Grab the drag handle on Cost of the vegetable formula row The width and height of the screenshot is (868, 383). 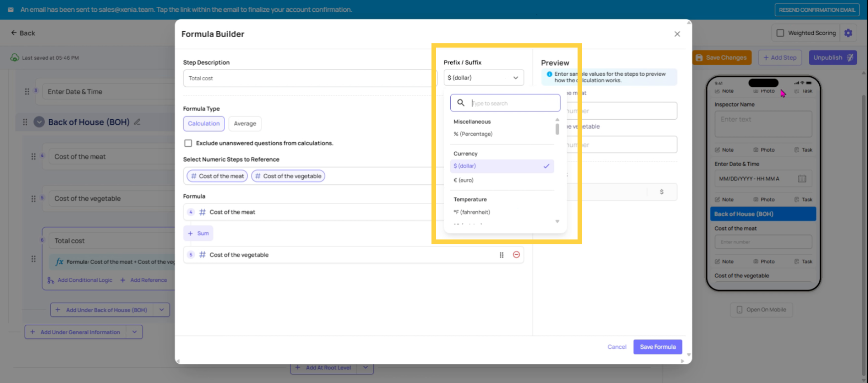pyautogui.click(x=501, y=255)
